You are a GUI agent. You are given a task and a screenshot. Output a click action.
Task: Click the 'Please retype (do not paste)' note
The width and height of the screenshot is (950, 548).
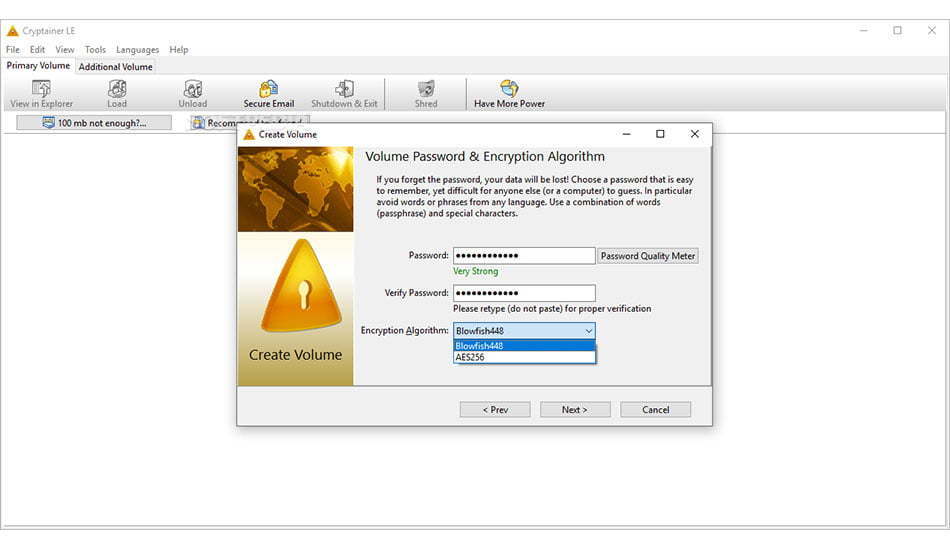pos(552,309)
